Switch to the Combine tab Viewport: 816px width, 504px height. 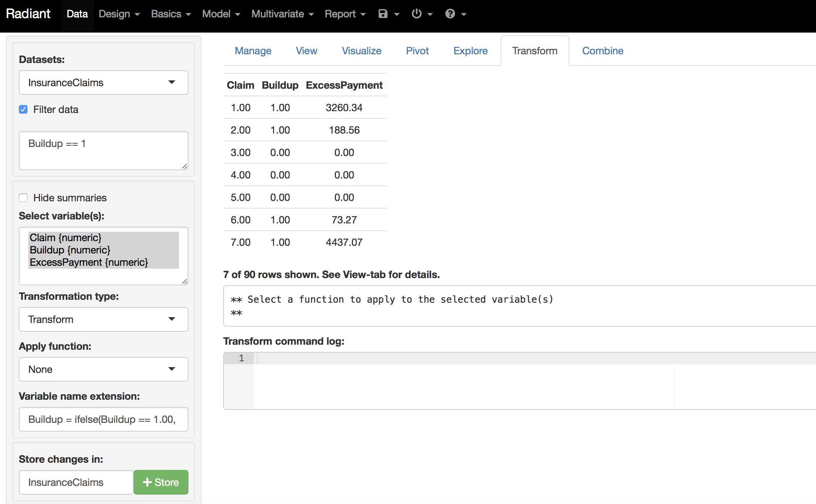[603, 51]
